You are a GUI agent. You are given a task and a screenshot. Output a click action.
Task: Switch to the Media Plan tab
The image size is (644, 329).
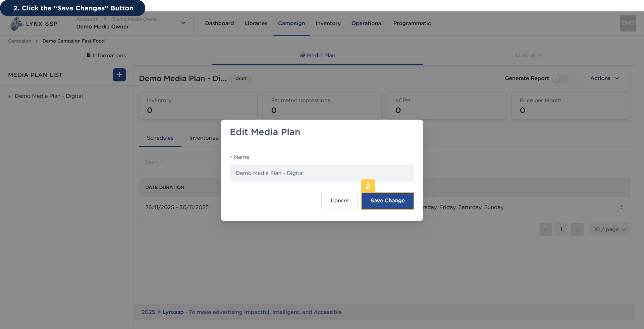[x=317, y=56]
